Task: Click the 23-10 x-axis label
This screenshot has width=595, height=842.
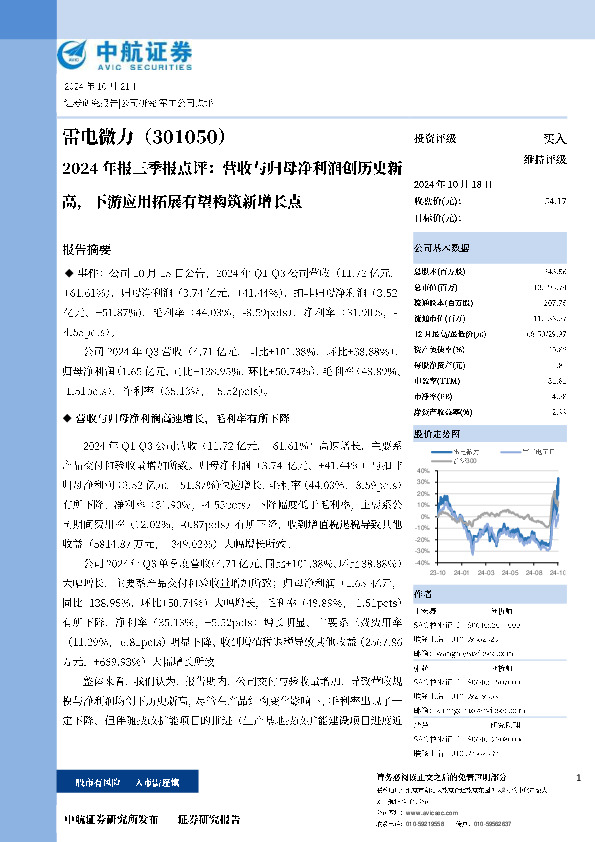Action: point(438,573)
